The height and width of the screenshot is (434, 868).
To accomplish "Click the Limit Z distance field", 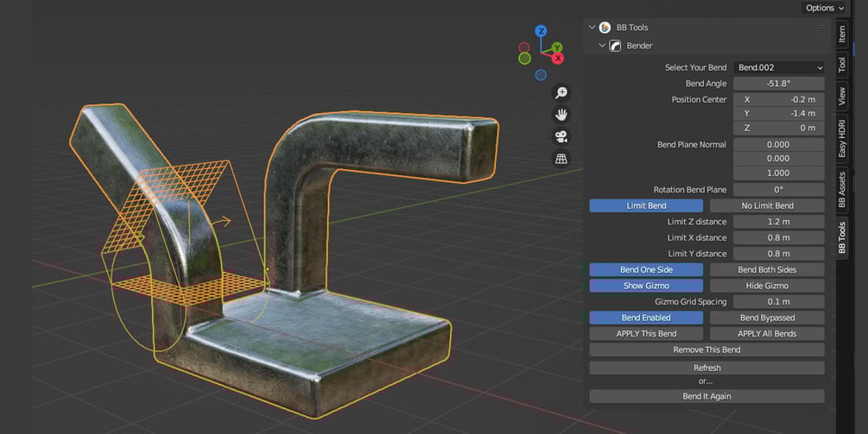I will [779, 222].
